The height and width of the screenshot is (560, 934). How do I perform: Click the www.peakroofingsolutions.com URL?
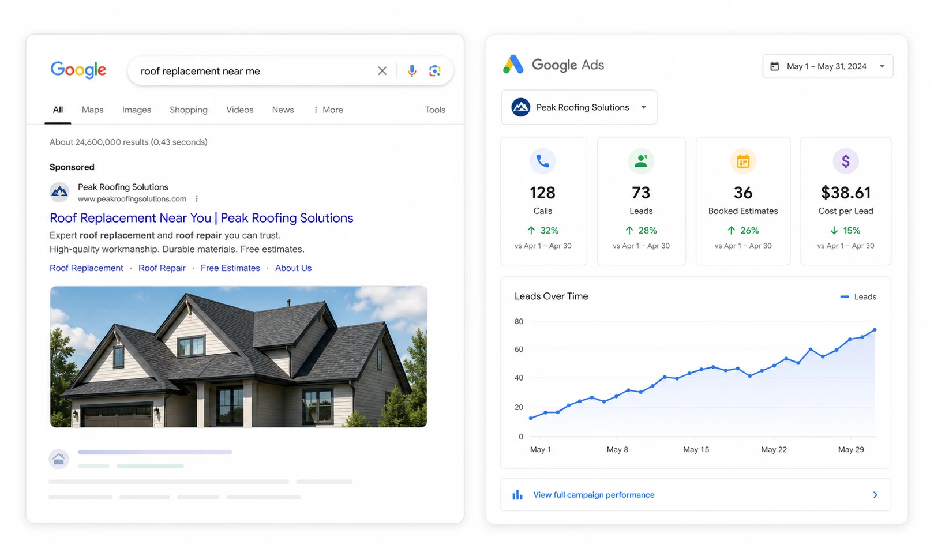[132, 199]
